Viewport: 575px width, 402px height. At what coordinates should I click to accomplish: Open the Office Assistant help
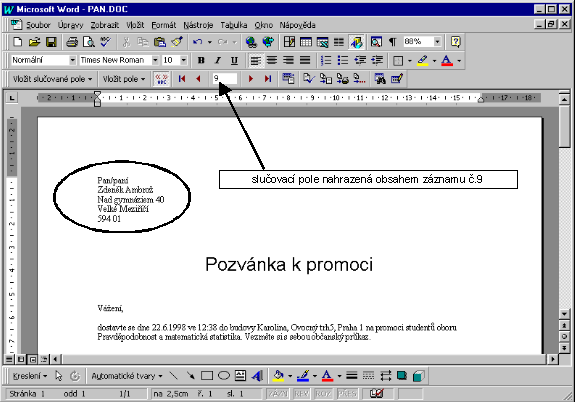tap(456, 42)
